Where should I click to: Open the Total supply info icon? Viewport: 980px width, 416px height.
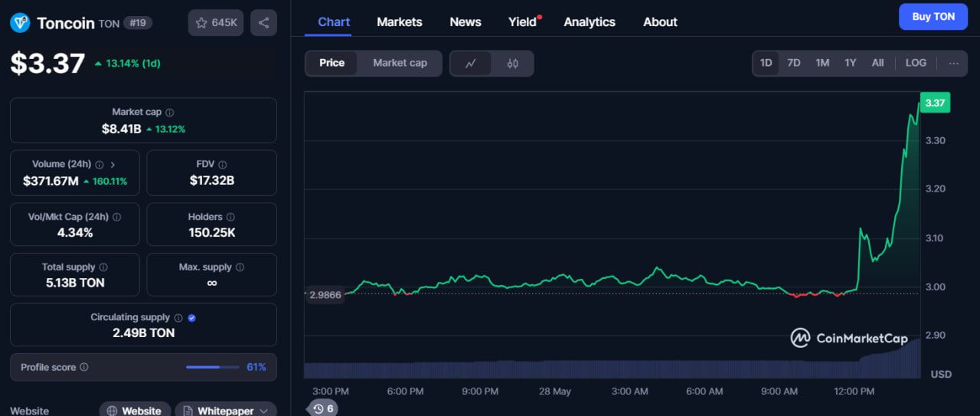tap(103, 267)
